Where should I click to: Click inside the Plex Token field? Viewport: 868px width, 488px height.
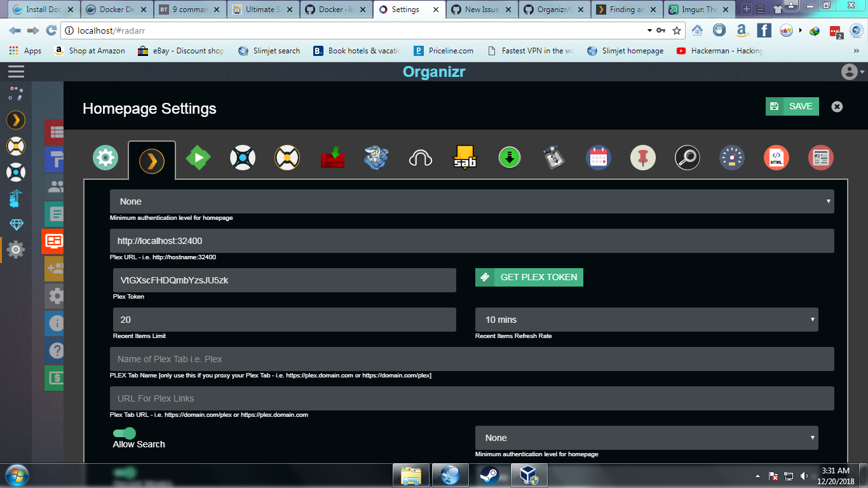(x=284, y=280)
